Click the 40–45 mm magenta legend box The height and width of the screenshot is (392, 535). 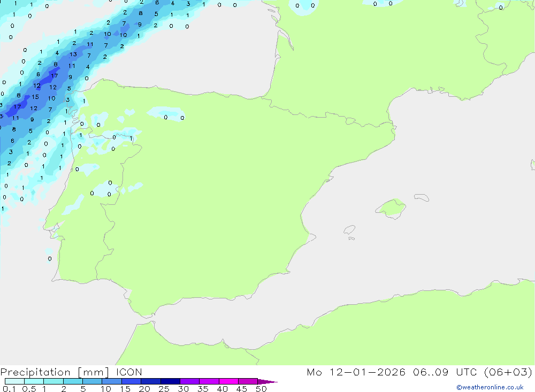[228, 381]
